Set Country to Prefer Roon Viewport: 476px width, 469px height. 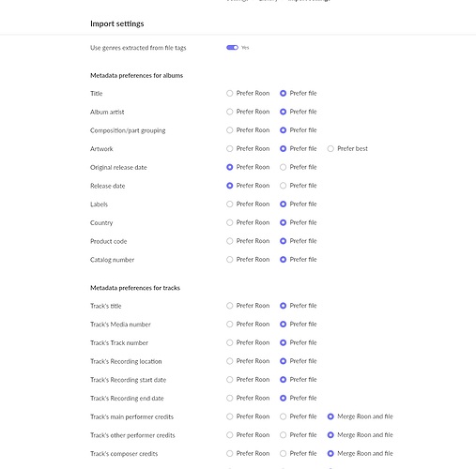[x=230, y=222]
